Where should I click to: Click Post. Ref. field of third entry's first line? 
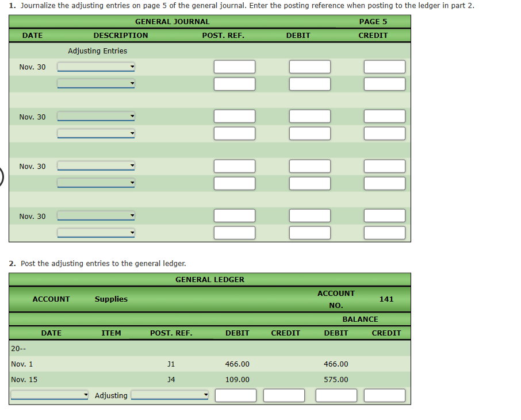coord(235,167)
